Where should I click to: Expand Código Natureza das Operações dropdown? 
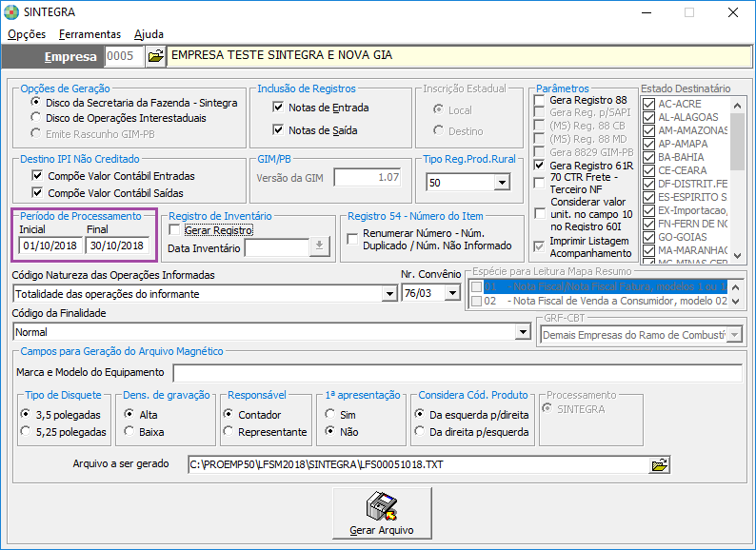click(x=388, y=294)
